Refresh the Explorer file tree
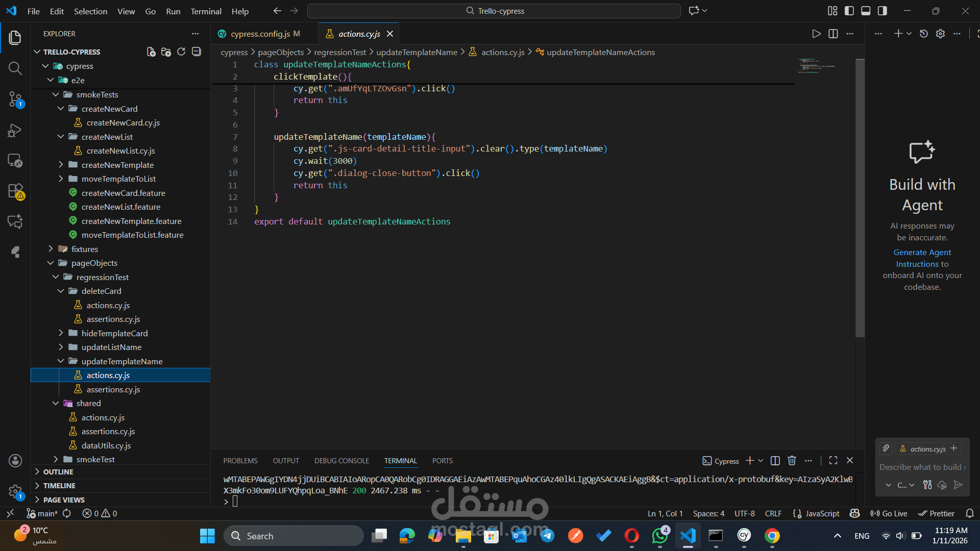 point(181,52)
